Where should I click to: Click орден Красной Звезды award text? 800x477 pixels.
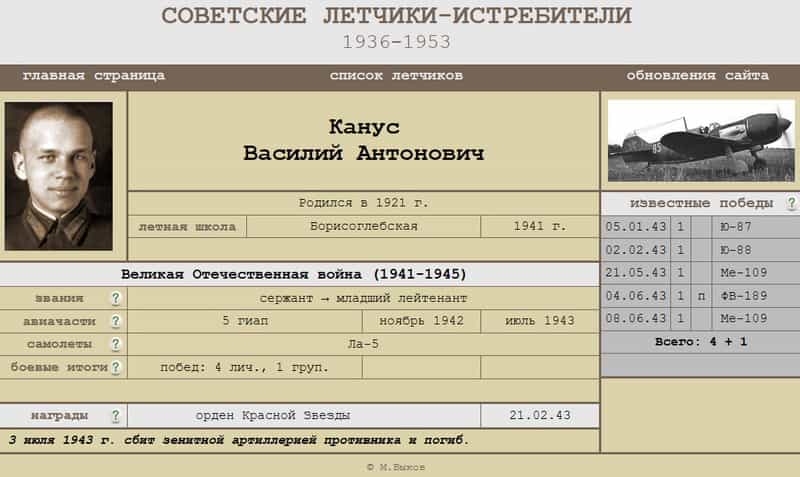(304, 416)
